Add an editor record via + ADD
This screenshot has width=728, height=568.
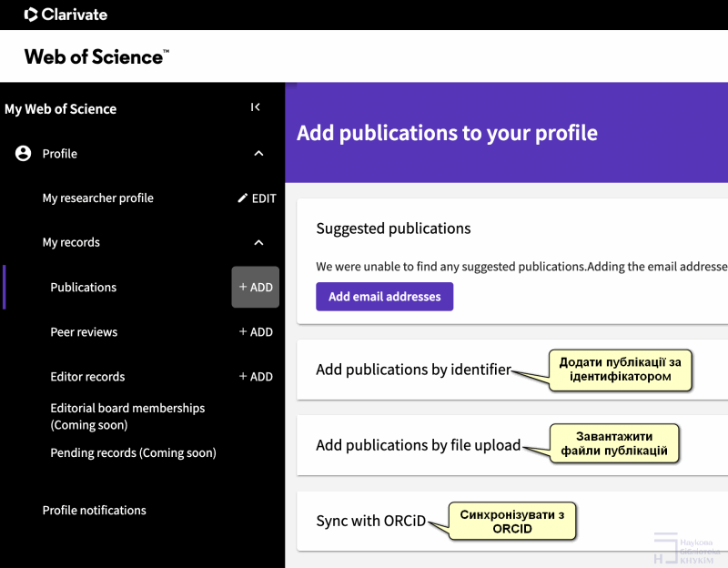tap(256, 377)
